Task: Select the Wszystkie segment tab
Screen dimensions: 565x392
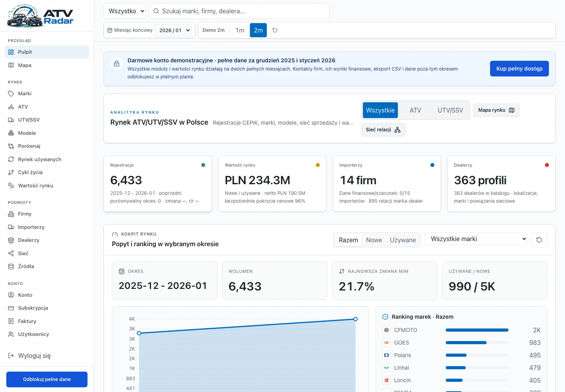Action: coord(381,110)
